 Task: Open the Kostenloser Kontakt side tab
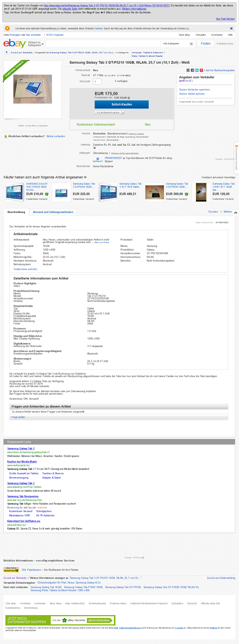click(x=236, y=158)
